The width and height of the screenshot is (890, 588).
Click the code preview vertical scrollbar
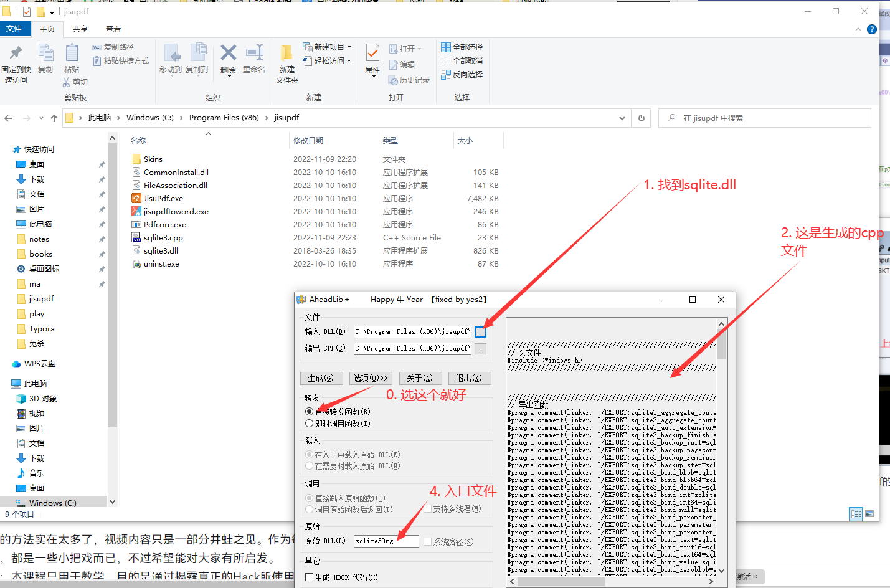click(721, 447)
